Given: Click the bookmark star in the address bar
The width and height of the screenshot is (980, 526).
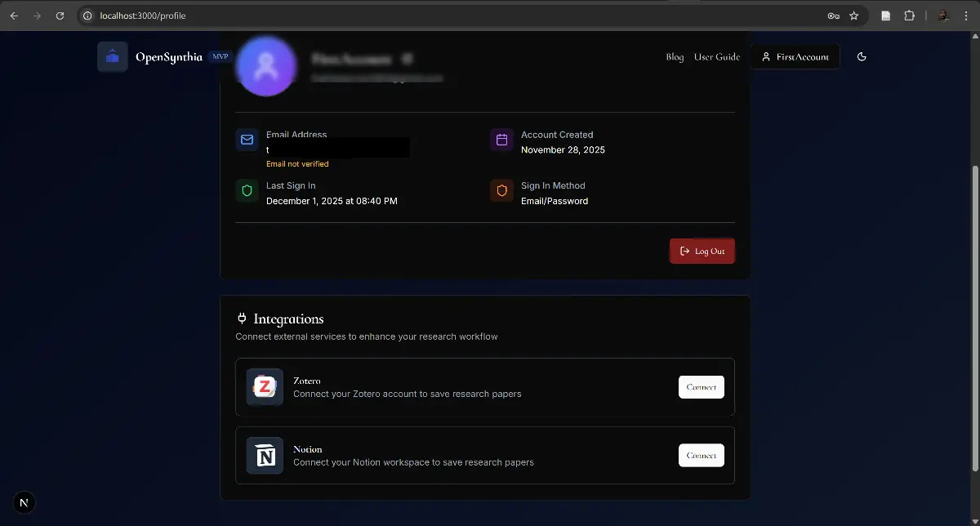Looking at the screenshot, I should 852,16.
